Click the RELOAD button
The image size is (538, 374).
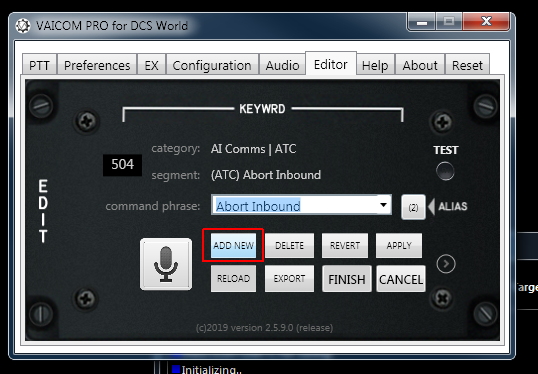coord(233,279)
